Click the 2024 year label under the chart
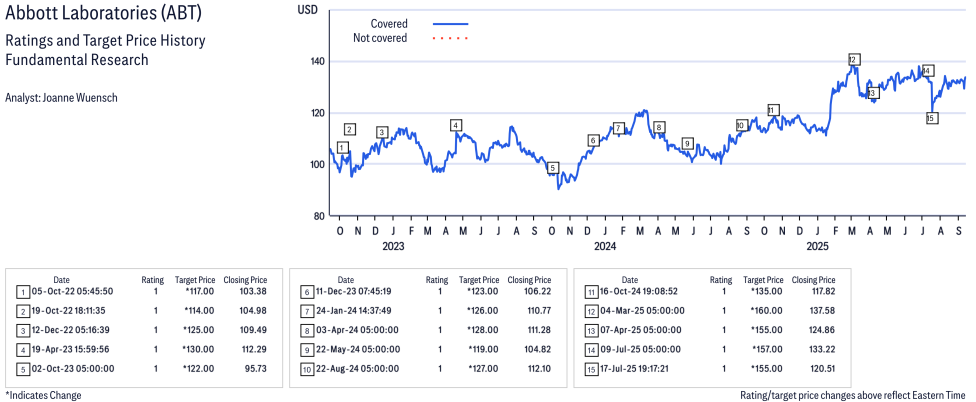Screen dimensions: 976x402 pos(605,246)
